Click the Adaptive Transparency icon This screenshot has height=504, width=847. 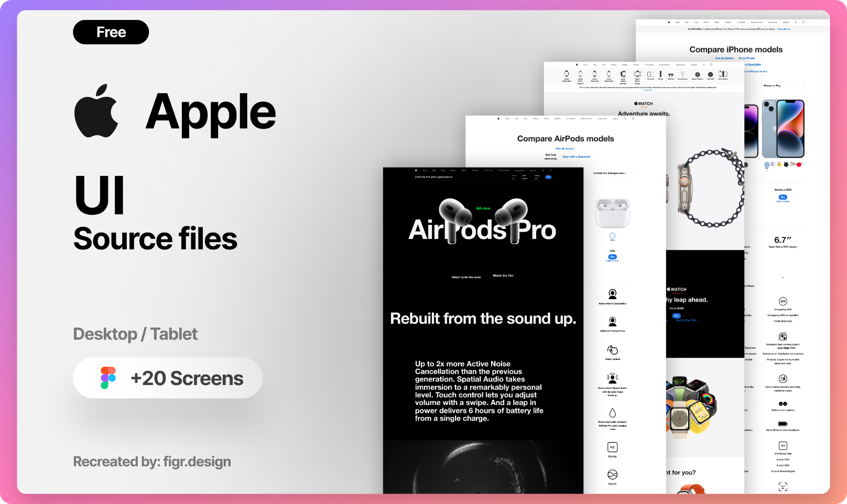point(612,322)
